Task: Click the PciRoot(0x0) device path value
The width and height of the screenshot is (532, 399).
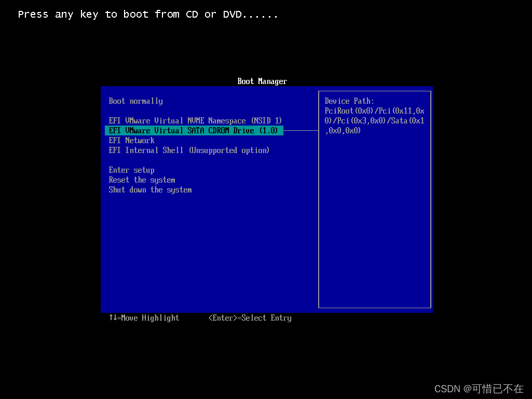Action: coord(375,121)
